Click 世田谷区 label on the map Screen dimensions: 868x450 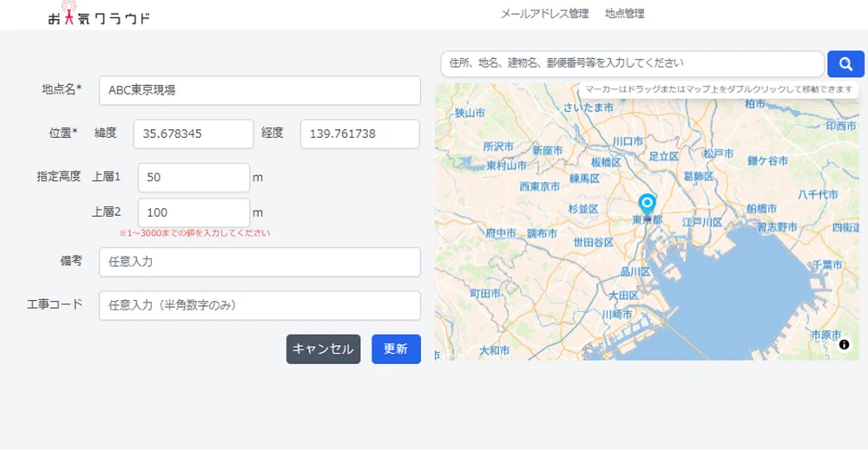click(595, 243)
